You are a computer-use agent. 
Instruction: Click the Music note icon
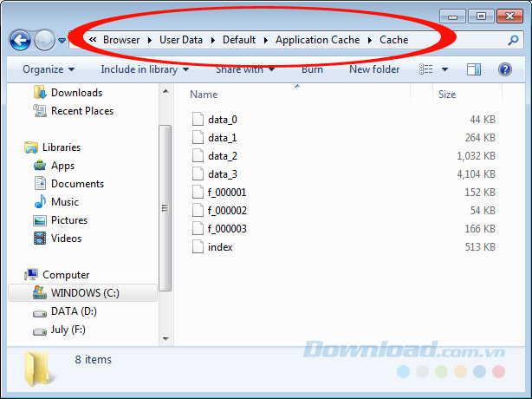click(40, 202)
